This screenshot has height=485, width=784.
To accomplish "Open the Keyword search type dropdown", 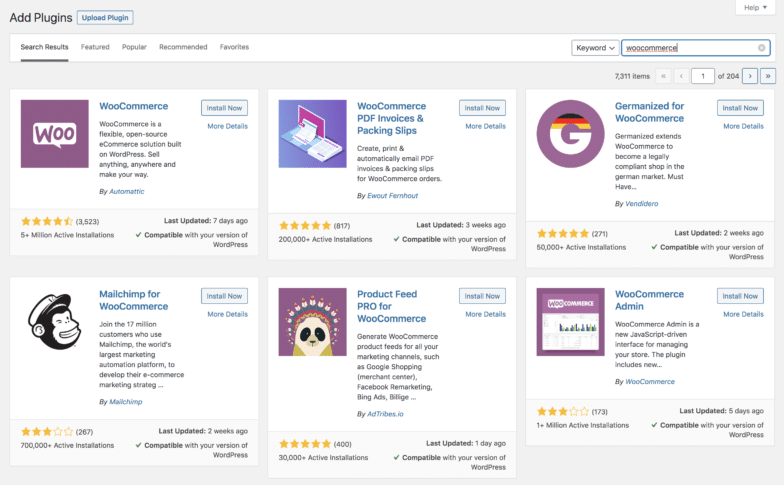I will tap(594, 48).
